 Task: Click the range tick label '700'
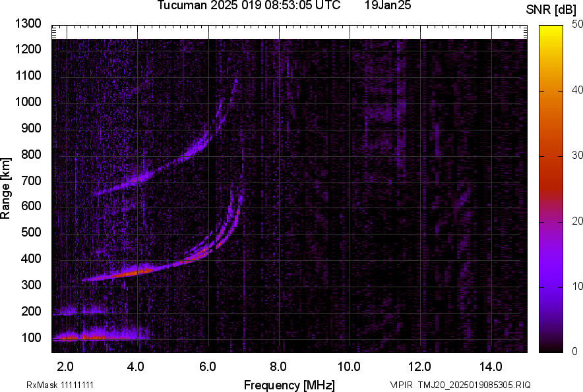(31, 181)
